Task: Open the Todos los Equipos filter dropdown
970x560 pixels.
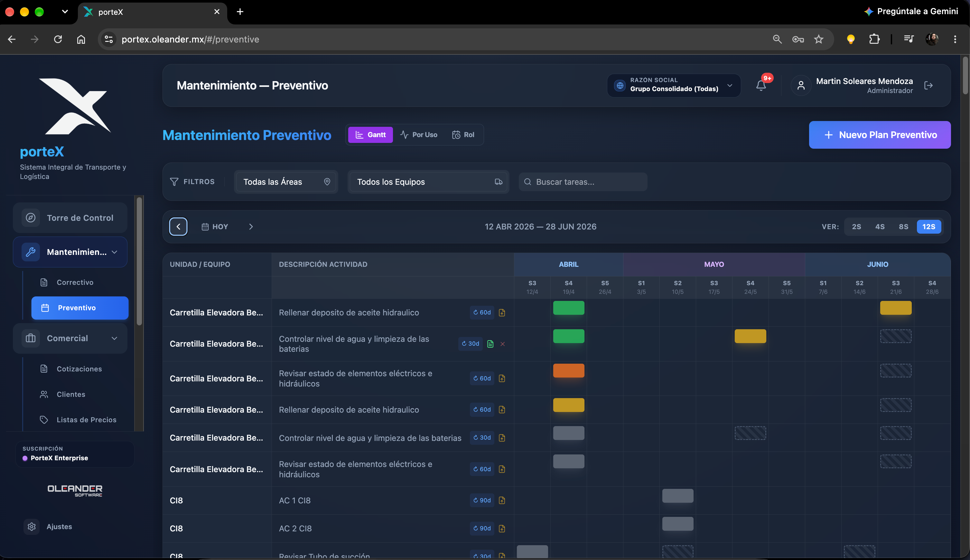Action: tap(428, 182)
